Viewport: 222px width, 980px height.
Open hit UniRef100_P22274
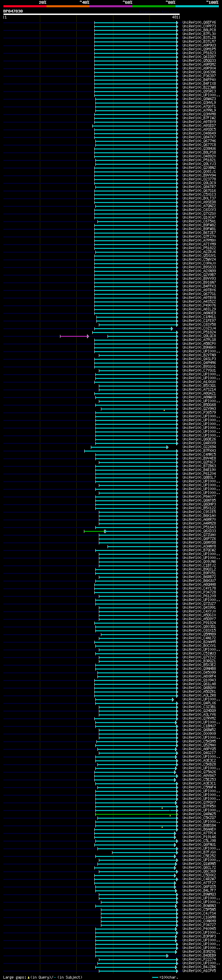(199, 959)
